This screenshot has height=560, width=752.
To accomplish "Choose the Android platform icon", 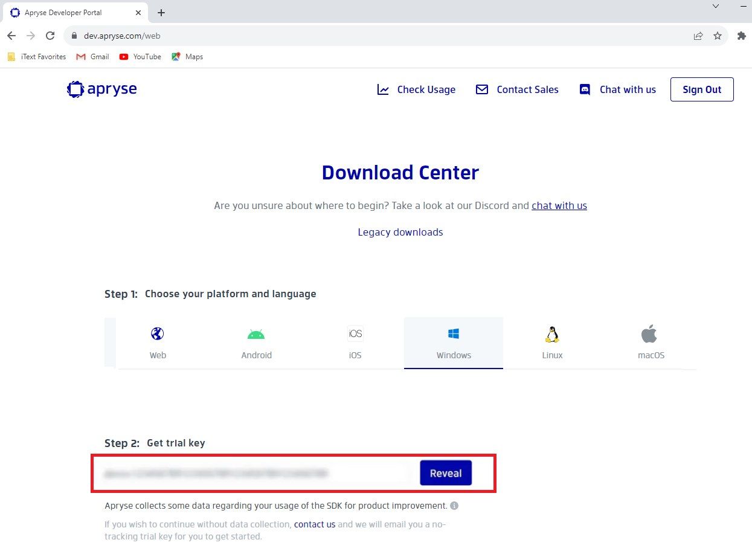I will (x=256, y=333).
